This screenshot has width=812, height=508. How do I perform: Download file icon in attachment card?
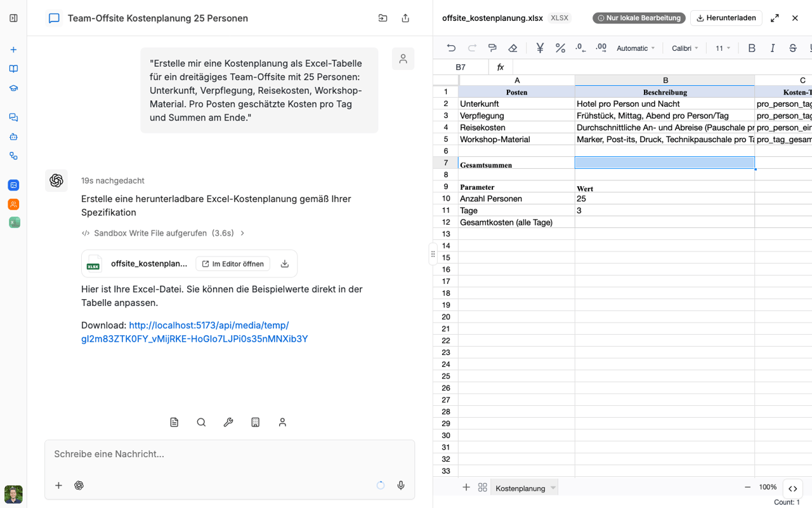pos(285,264)
